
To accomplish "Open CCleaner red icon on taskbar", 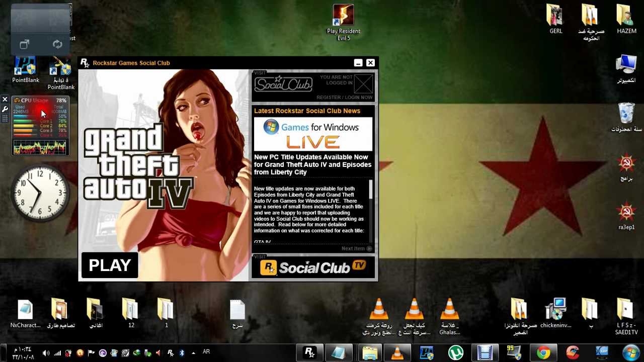I will (x=573, y=353).
